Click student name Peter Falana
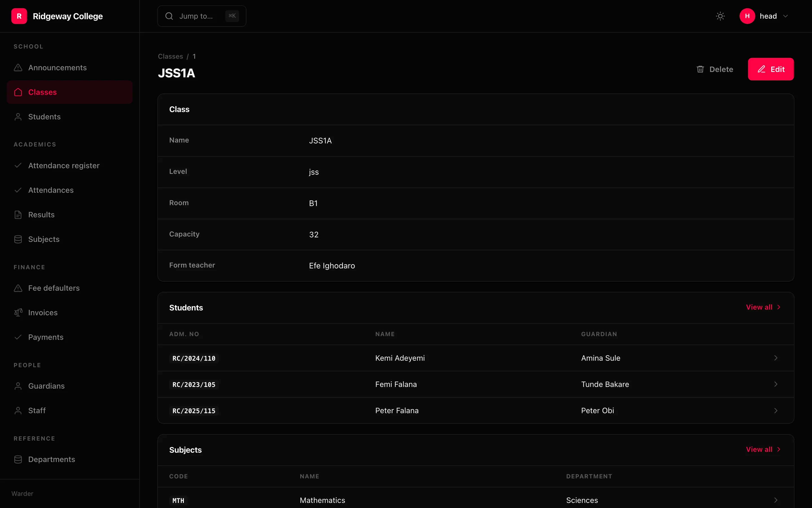This screenshot has width=812, height=508. coord(397,411)
